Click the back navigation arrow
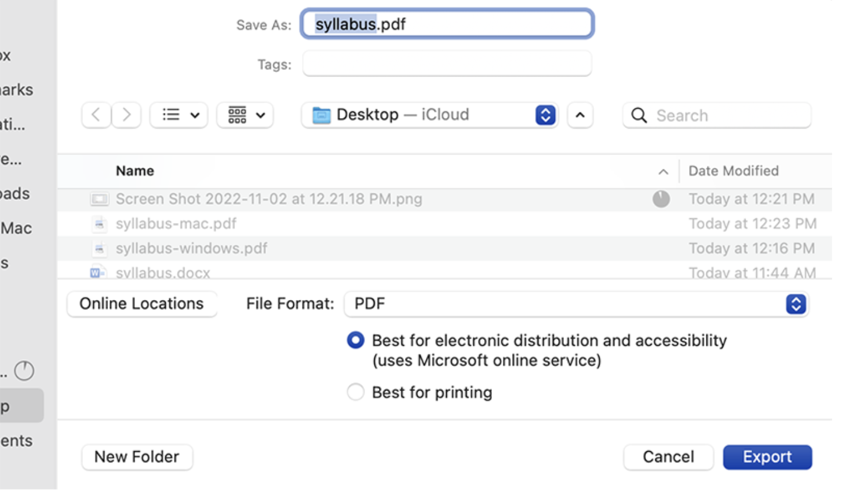This screenshot has width=868, height=490. 96,115
